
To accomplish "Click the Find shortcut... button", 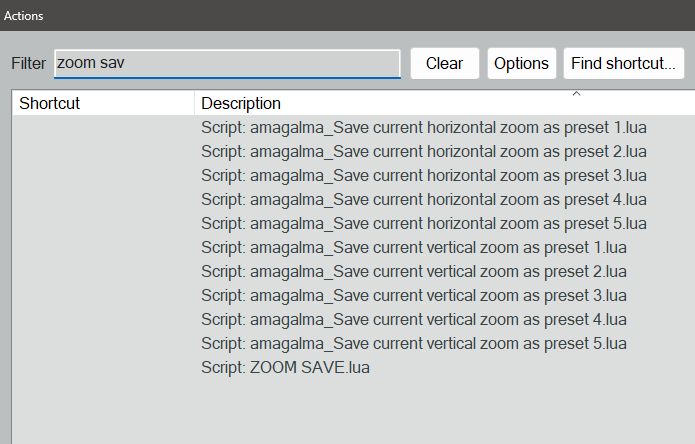I will point(623,63).
